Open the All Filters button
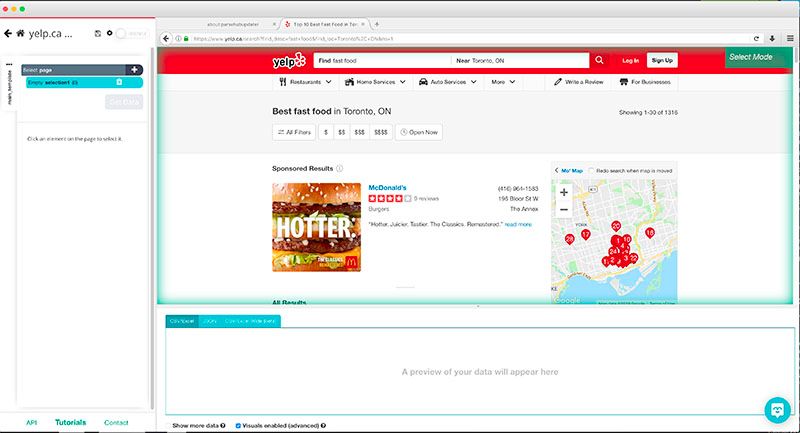Screen dimensions: 800x433 (x=294, y=132)
